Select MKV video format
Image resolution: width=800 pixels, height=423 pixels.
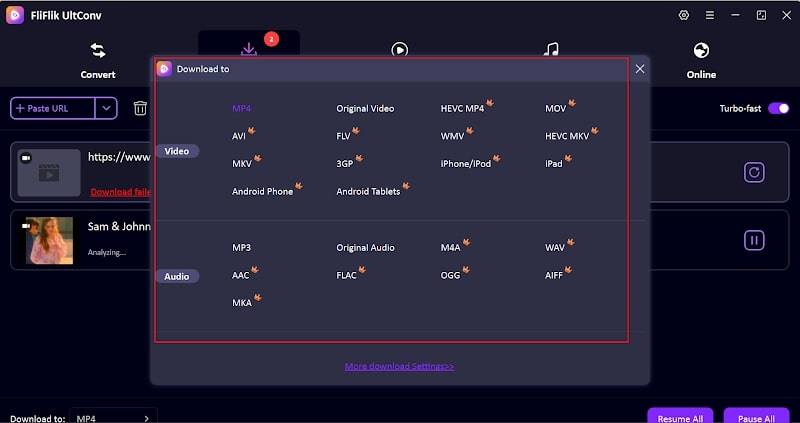point(242,164)
